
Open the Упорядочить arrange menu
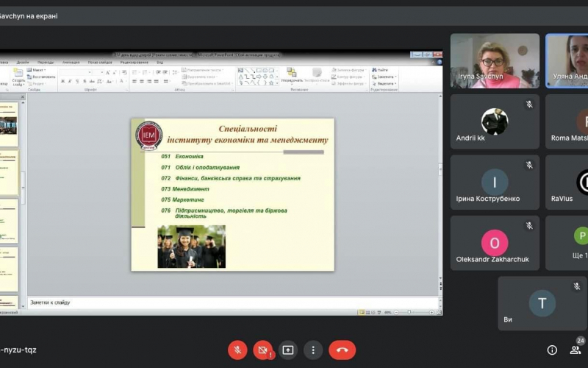click(291, 76)
